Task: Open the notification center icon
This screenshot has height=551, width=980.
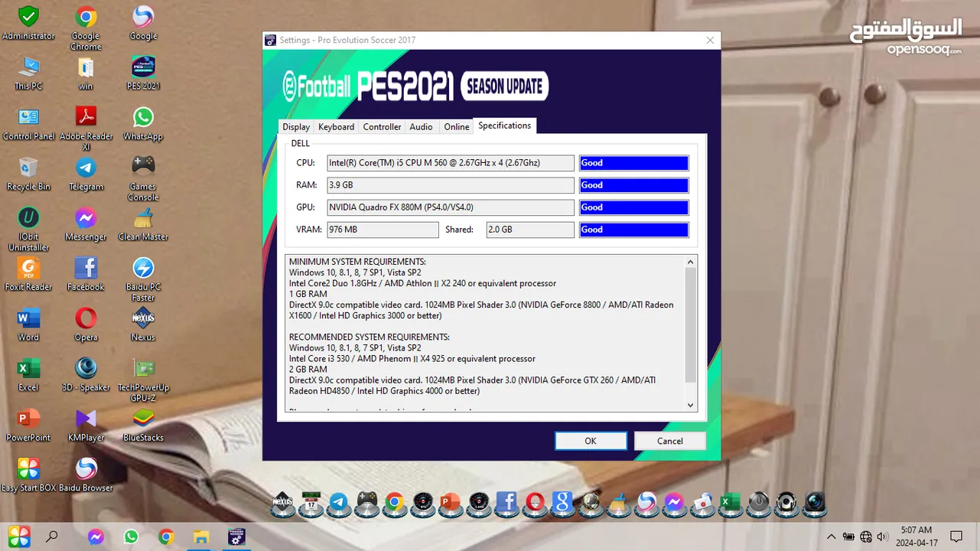Action: click(x=956, y=536)
